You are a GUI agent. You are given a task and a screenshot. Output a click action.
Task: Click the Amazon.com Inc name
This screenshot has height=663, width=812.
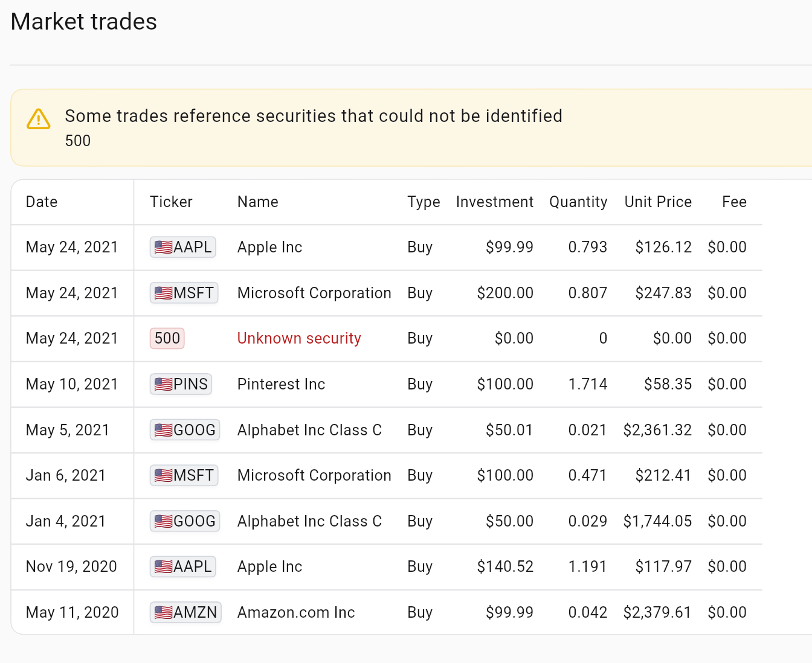click(296, 612)
